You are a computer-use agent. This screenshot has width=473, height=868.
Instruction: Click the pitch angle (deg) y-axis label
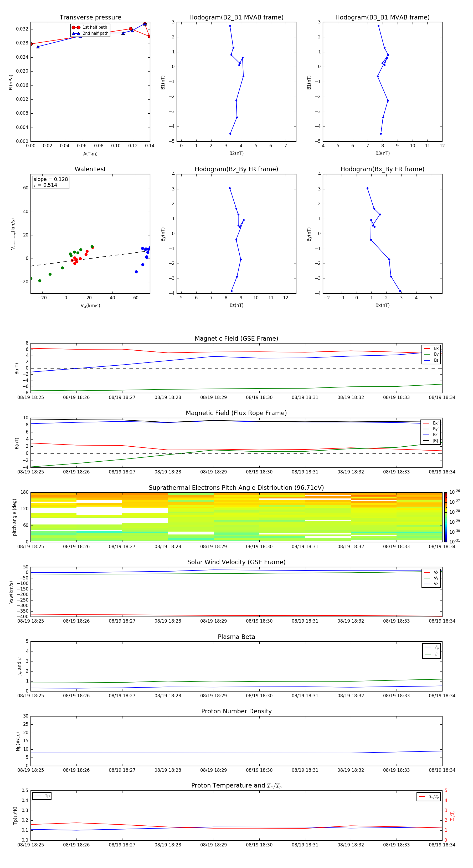point(14,517)
